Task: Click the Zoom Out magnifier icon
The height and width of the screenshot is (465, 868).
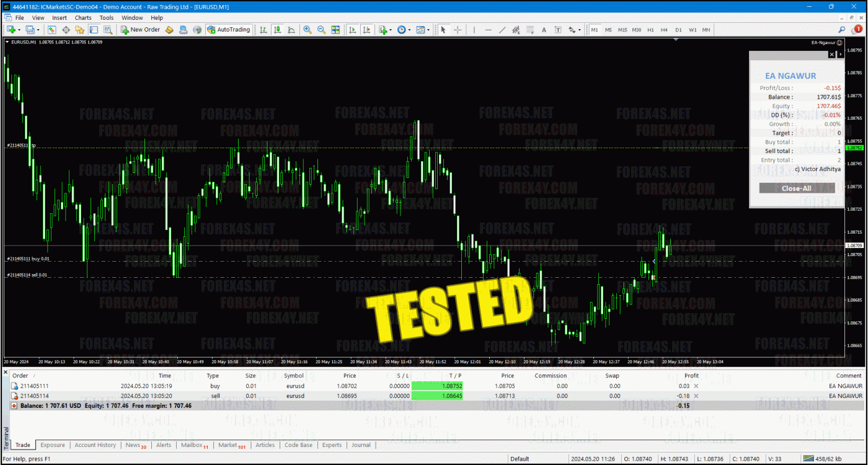Action: [x=321, y=30]
